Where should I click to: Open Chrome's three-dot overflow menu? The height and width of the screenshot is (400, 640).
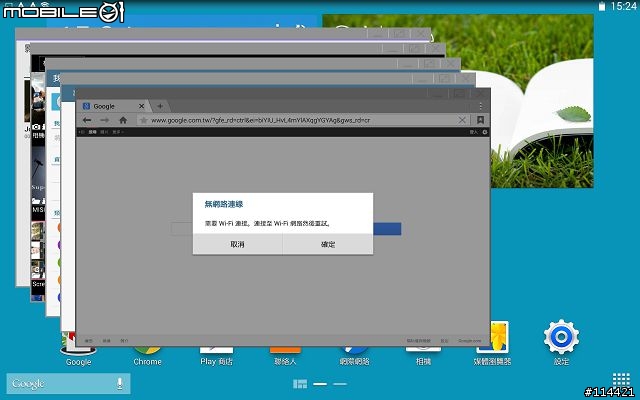481,106
